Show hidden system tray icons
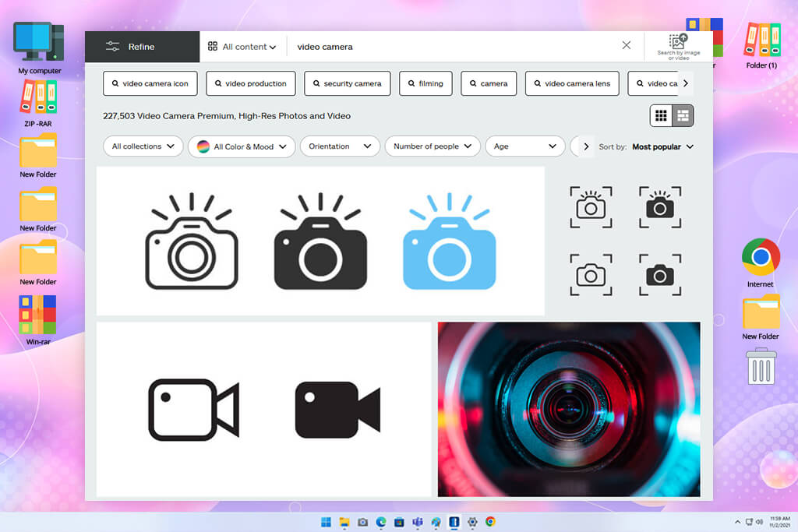The width and height of the screenshot is (798, 532). point(737,522)
